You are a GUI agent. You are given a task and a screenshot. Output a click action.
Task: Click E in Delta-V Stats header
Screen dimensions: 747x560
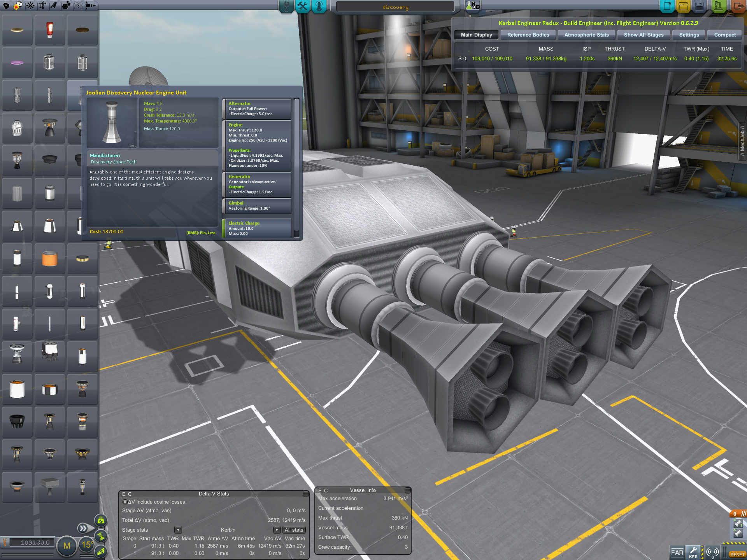[124, 494]
